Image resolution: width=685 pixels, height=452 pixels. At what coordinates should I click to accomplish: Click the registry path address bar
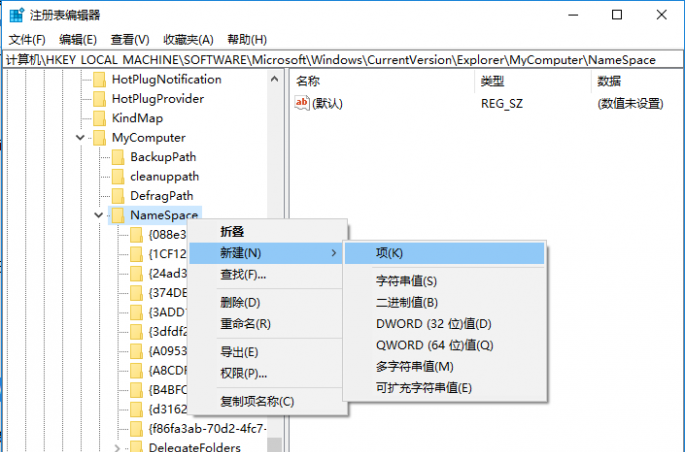pyautogui.click(x=342, y=60)
